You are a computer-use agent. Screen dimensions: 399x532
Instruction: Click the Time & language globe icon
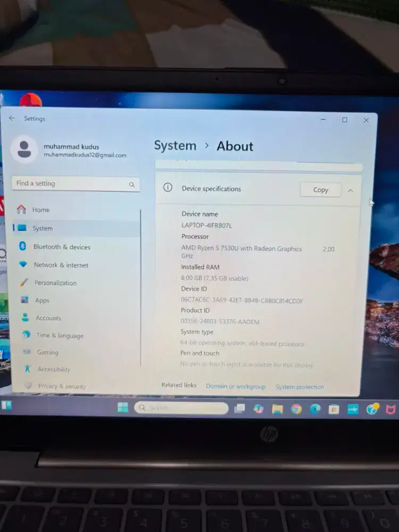[x=26, y=335]
